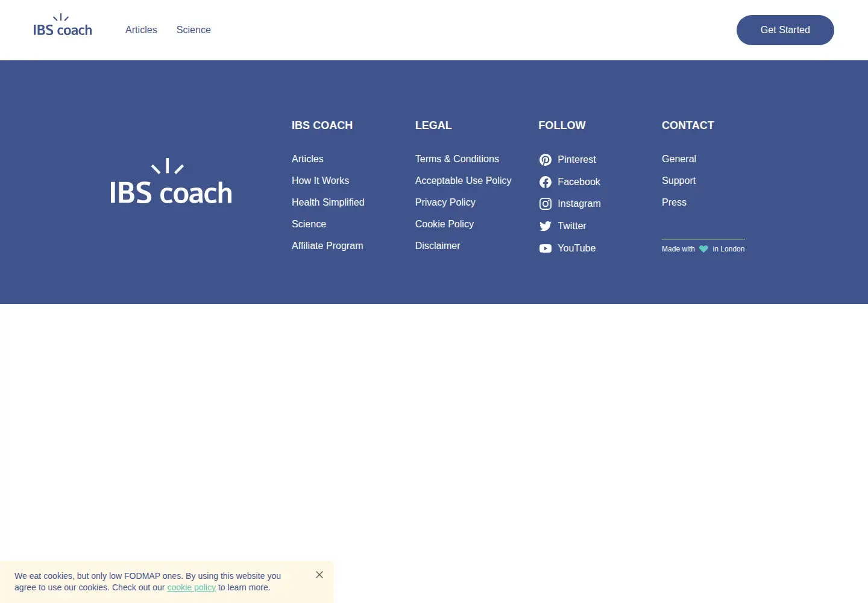Click the 'Made with' text in footer
This screenshot has width=868, height=603.
[x=678, y=249]
